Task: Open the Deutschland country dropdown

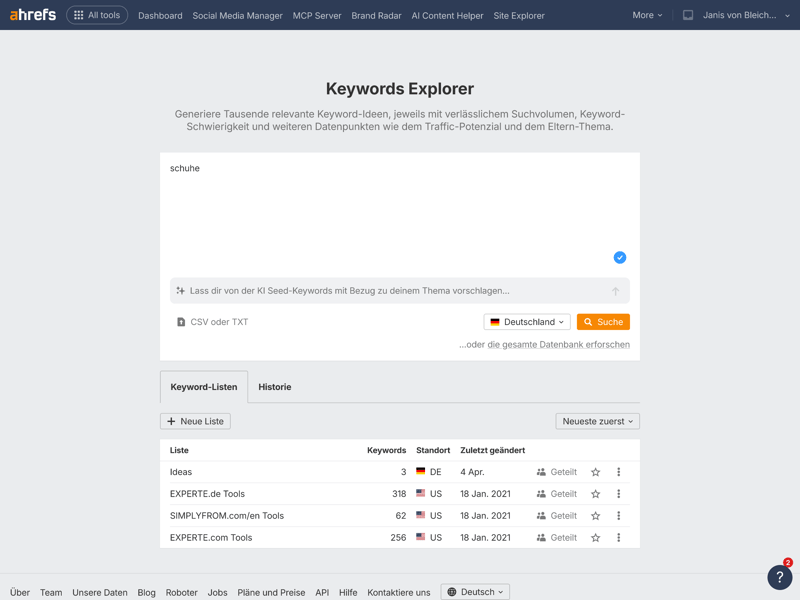Action: [527, 322]
